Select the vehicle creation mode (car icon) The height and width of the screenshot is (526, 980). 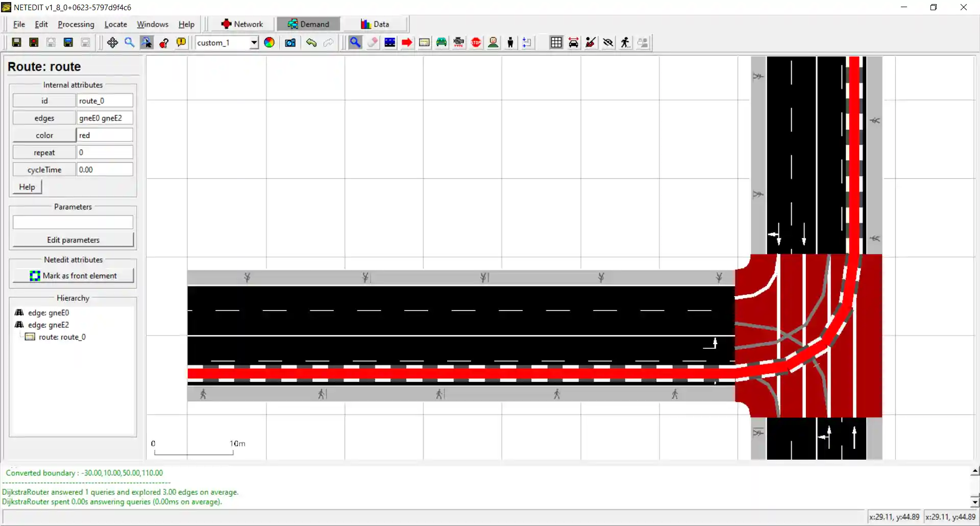[x=442, y=43]
